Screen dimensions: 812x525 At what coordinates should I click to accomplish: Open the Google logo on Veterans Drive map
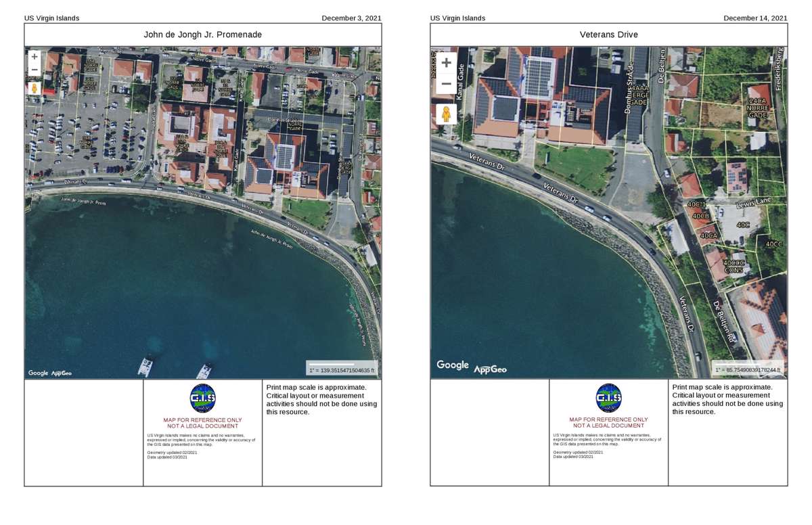pyautogui.click(x=453, y=365)
